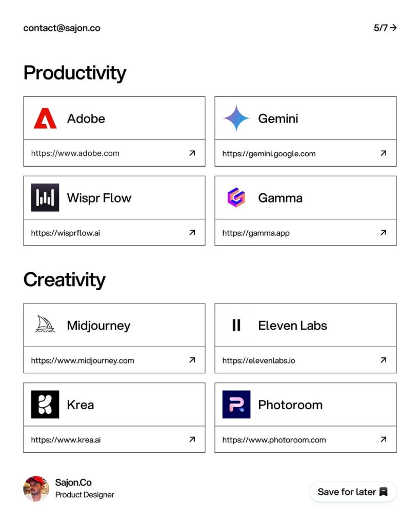Image resolution: width=420 pixels, height=525 pixels.
Task: Open the arrow beside gemini.google.com link
Action: (384, 153)
